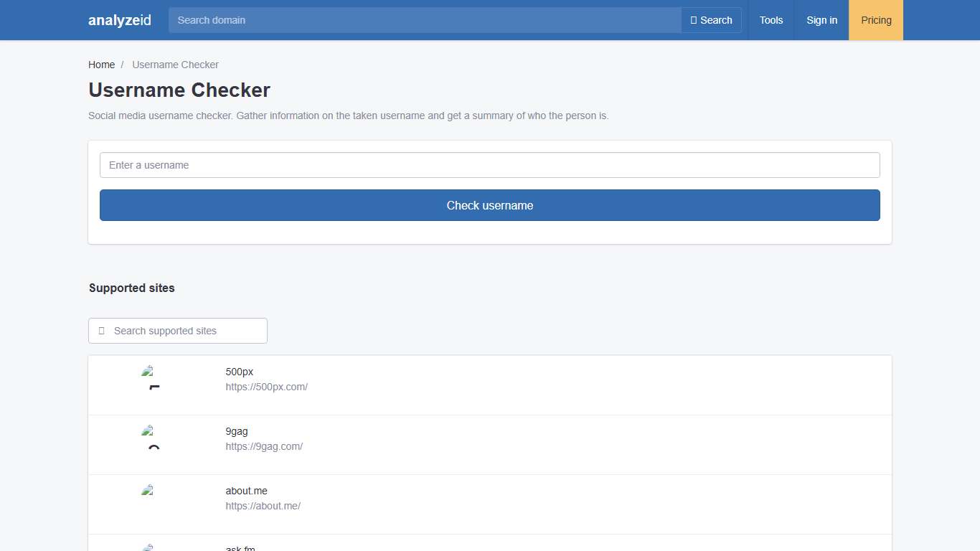
Task: Open the about.me website link
Action: click(263, 506)
